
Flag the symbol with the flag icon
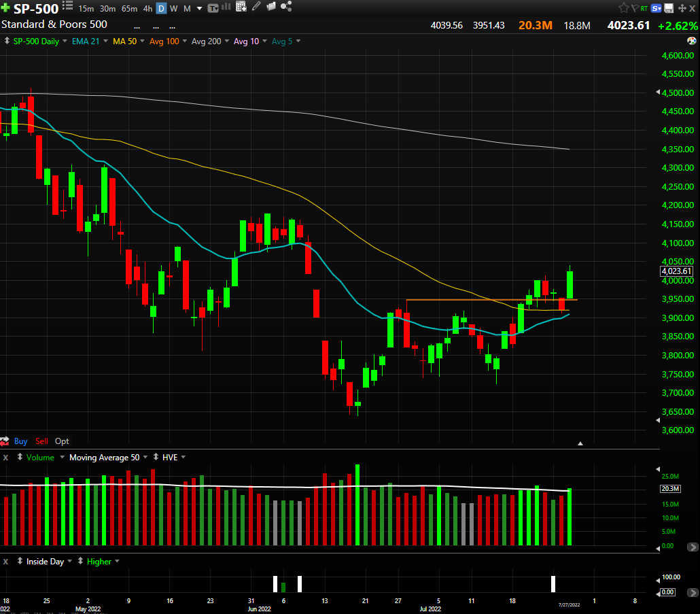[x=634, y=8]
